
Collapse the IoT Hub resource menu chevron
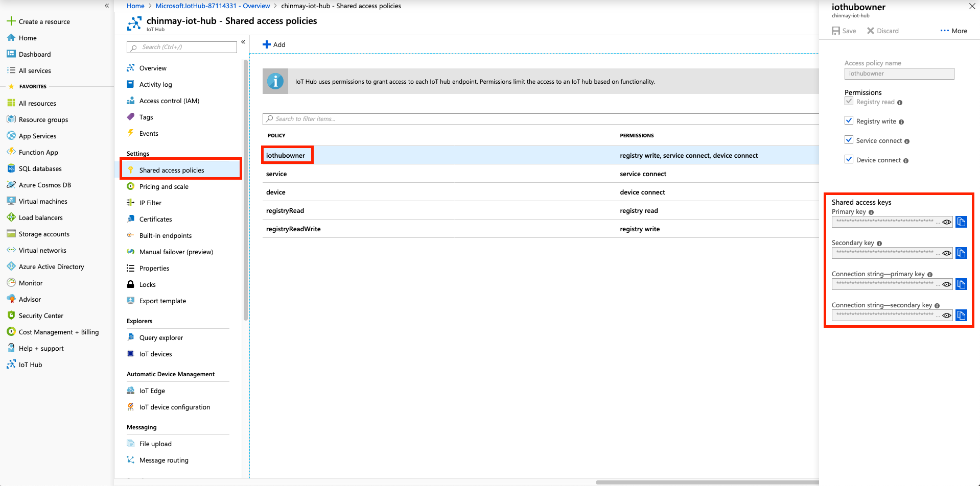pos(243,42)
